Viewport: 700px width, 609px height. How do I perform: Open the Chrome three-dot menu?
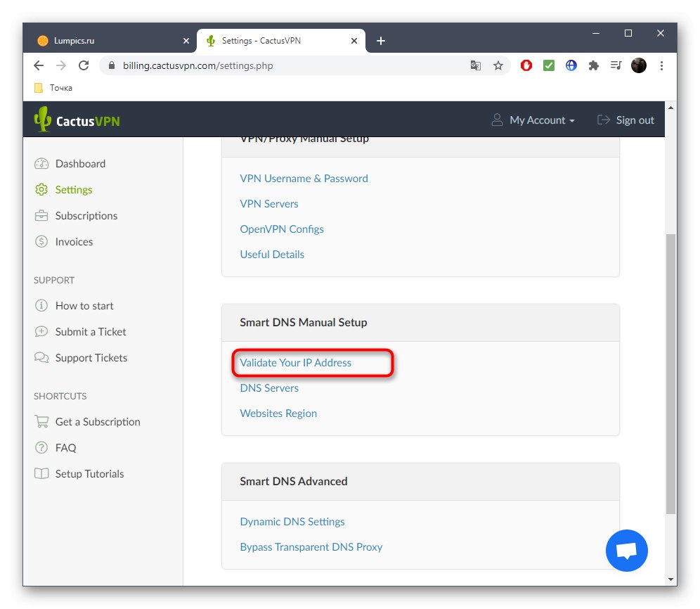coord(661,65)
